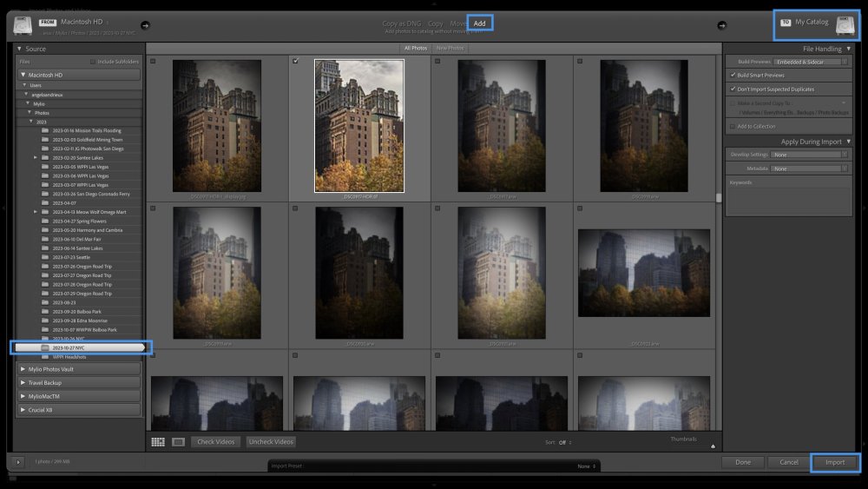Switch to the New Photos tab
The height and width of the screenshot is (489, 868).
(x=450, y=49)
